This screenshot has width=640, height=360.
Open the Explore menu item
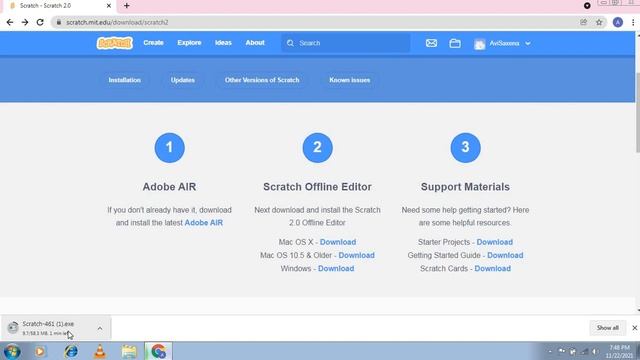[189, 42]
